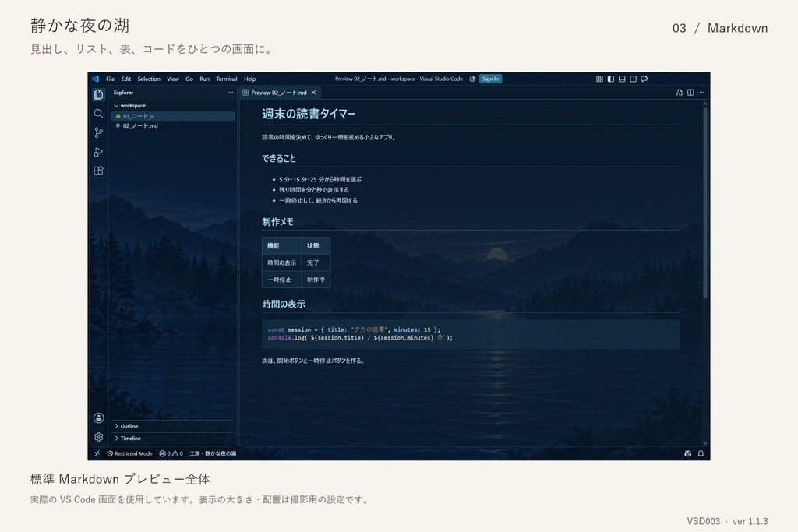The height and width of the screenshot is (532, 798).
Task: Open the Run and Debug view
Action: [x=99, y=152]
